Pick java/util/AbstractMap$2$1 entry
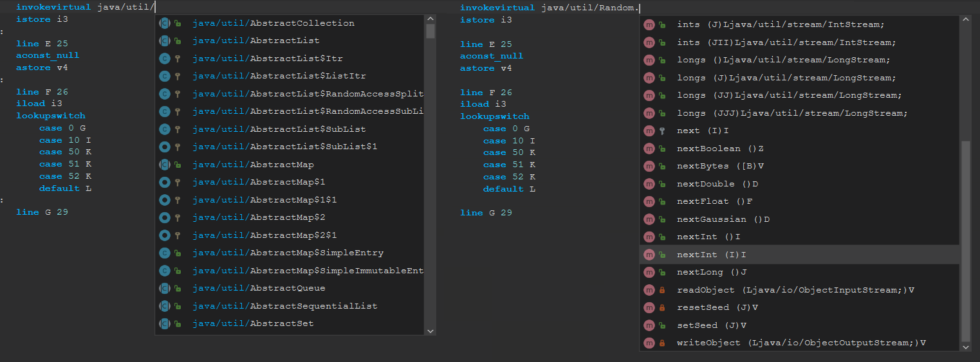Screen dimensions: 980x362 tap(290, 235)
